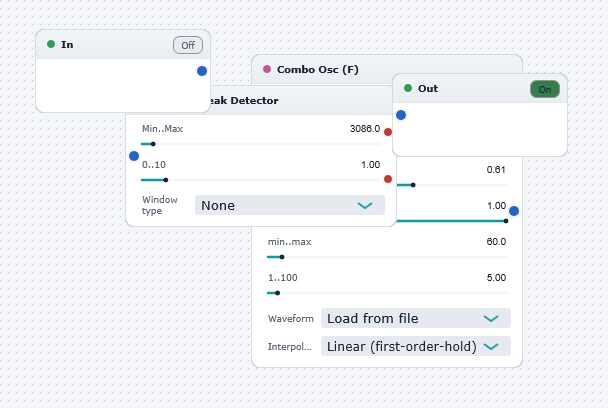The image size is (608, 408).
Task: Click the blue output port of In node
Action: (x=202, y=71)
